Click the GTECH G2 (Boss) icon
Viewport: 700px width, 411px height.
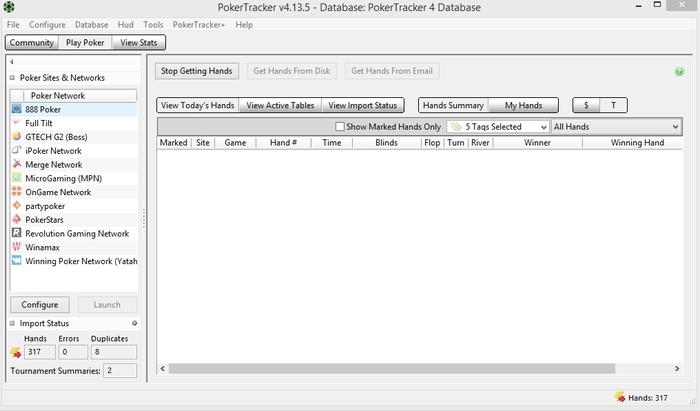17,137
